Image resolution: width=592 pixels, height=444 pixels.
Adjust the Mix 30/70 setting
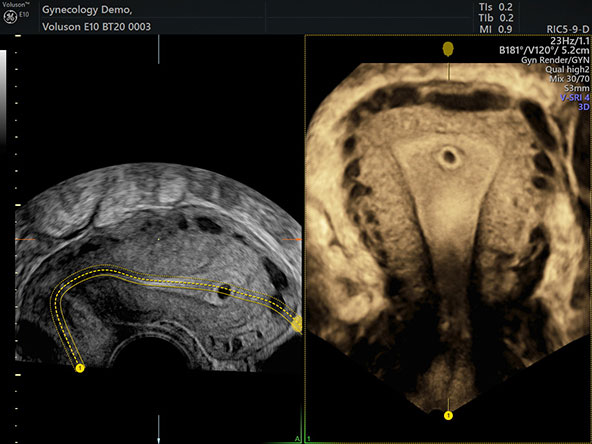tap(569, 79)
